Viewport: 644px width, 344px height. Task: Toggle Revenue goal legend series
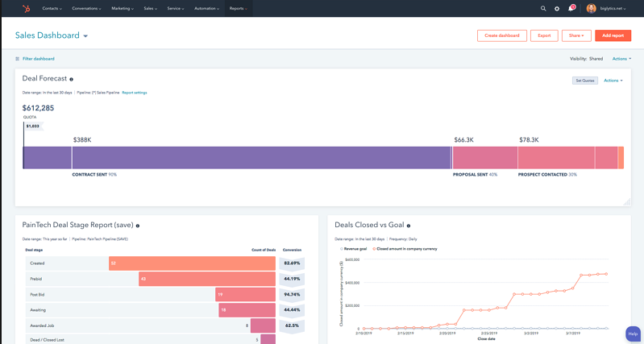[354, 249]
